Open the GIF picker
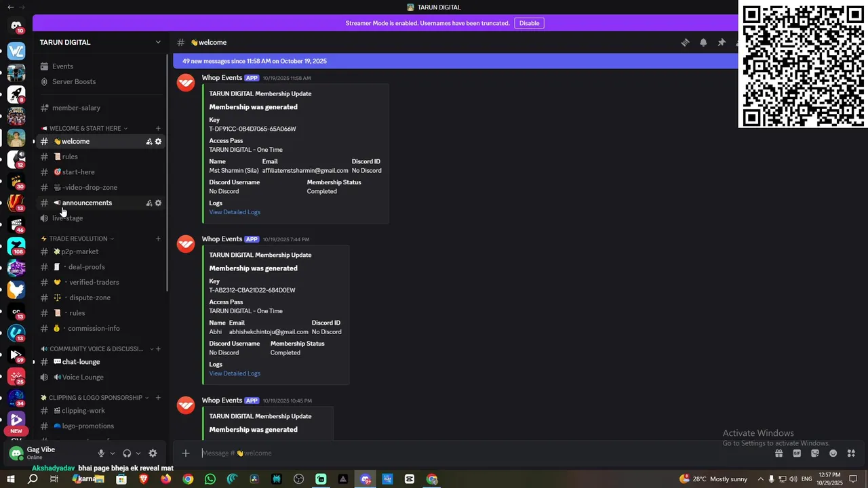 [797, 453]
